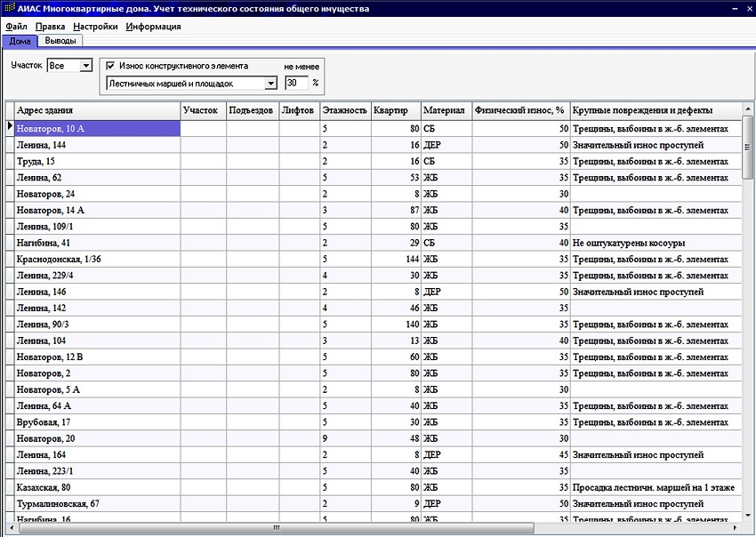
Task: Open the Настройки menu
Action: pos(95,27)
